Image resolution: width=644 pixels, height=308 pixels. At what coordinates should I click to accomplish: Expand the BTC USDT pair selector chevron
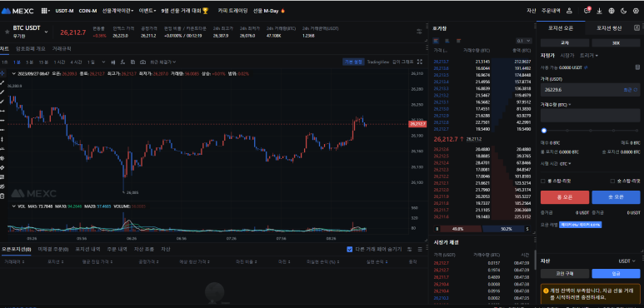46,32
